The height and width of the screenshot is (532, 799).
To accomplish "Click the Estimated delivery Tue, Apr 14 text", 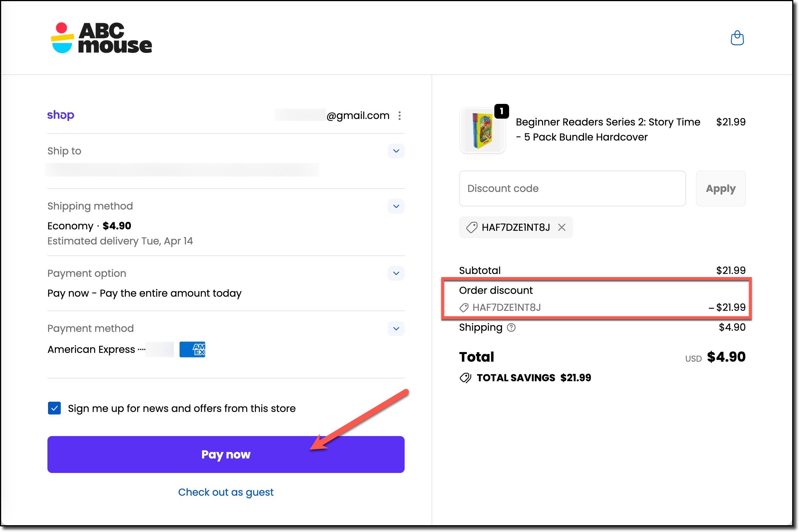I will coord(120,241).
